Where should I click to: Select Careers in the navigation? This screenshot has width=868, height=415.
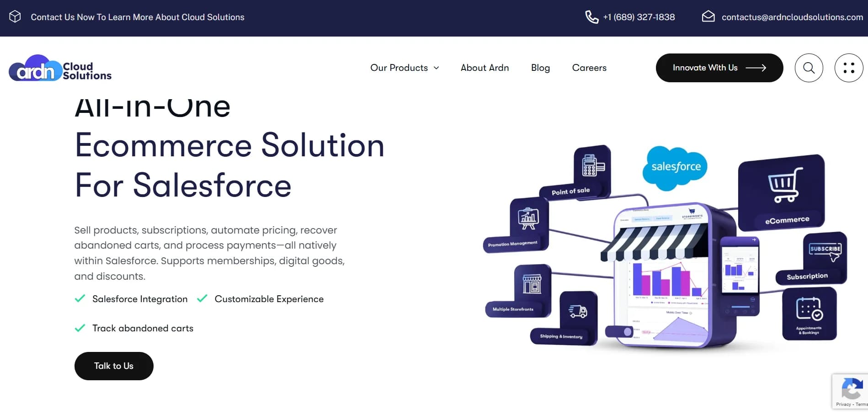(x=589, y=68)
